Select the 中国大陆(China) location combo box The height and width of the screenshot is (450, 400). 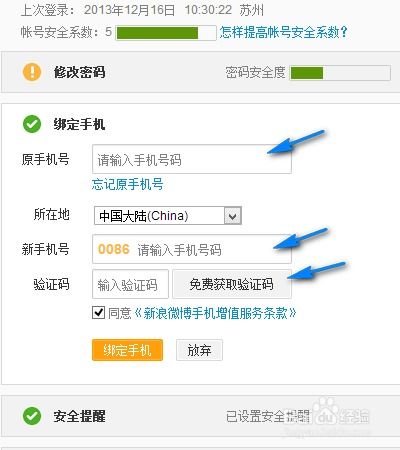168,216
